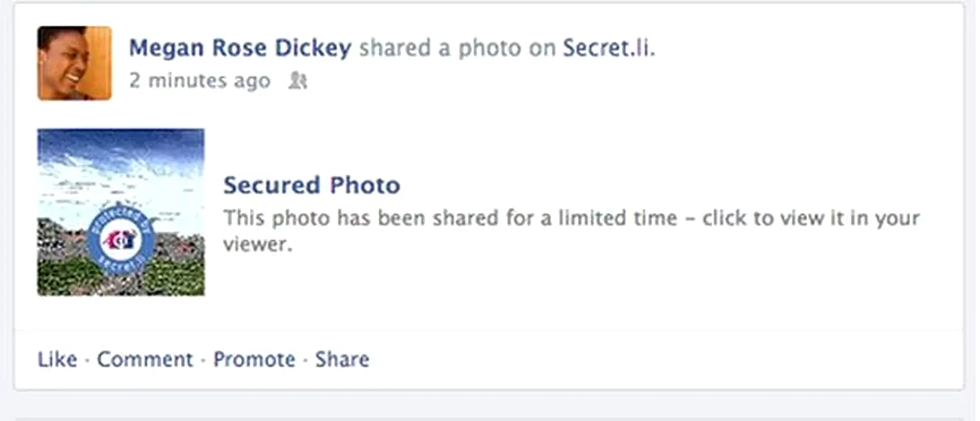
Task: Click the sky area of the thumbnail
Action: [x=121, y=162]
